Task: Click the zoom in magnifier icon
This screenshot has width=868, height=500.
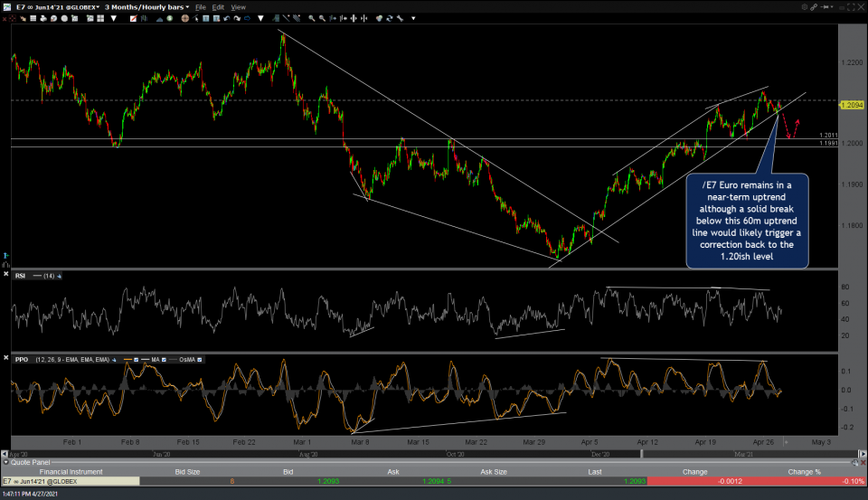Action: [x=311, y=18]
